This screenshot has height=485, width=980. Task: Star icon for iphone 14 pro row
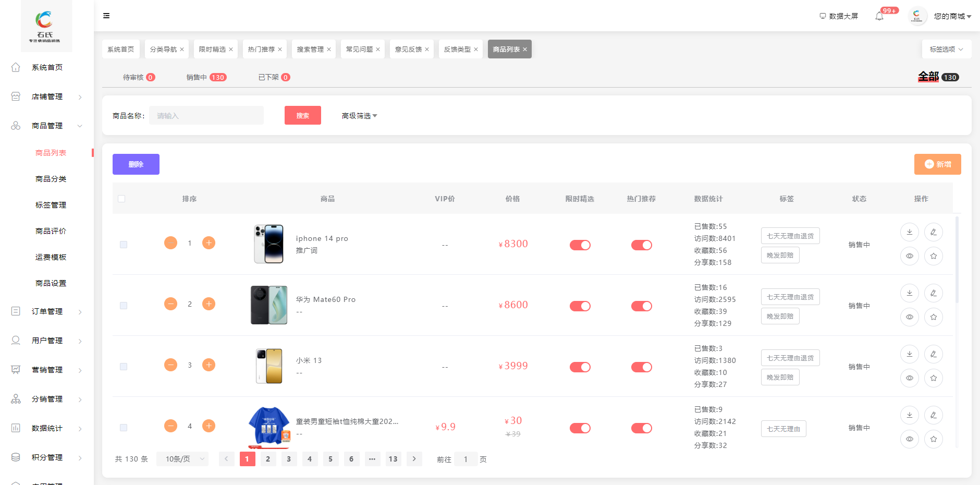tap(934, 256)
